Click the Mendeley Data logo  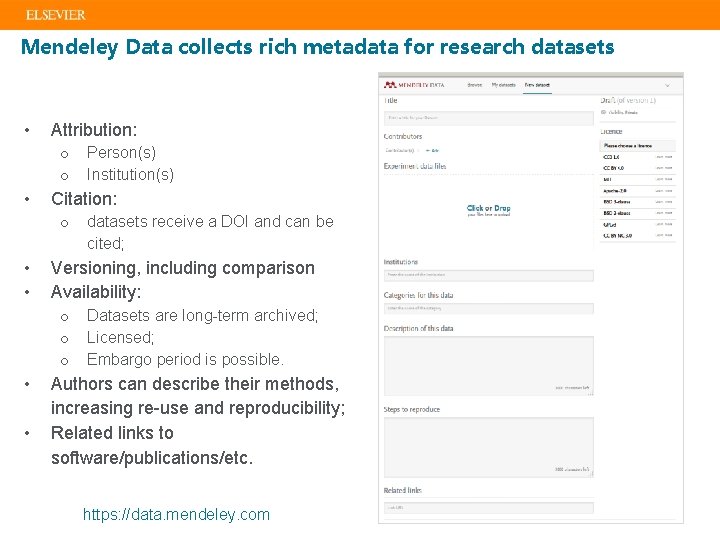(412, 85)
